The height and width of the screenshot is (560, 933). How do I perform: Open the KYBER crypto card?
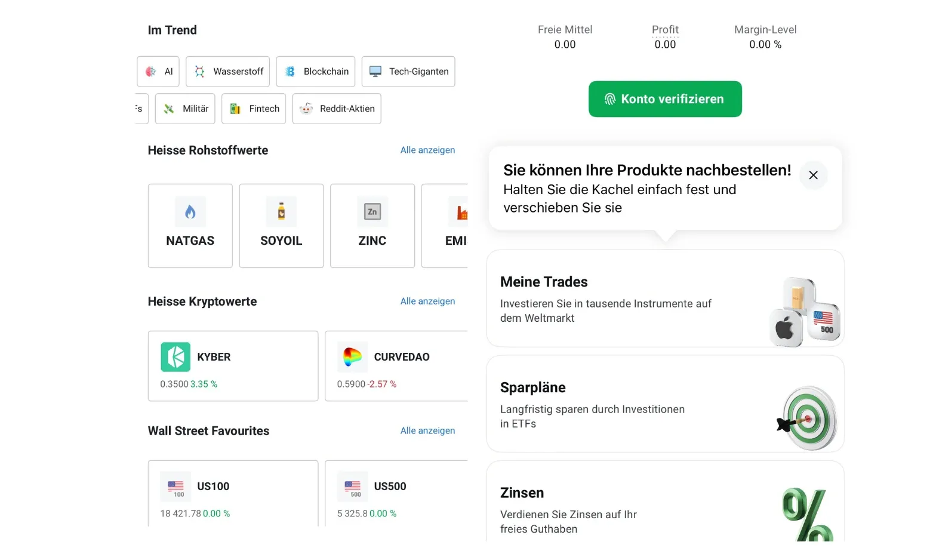point(233,366)
